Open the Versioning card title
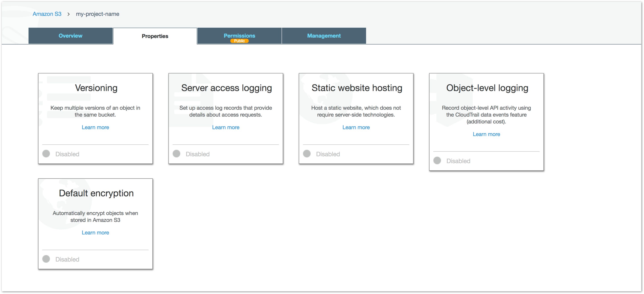The image size is (644, 294). (96, 88)
